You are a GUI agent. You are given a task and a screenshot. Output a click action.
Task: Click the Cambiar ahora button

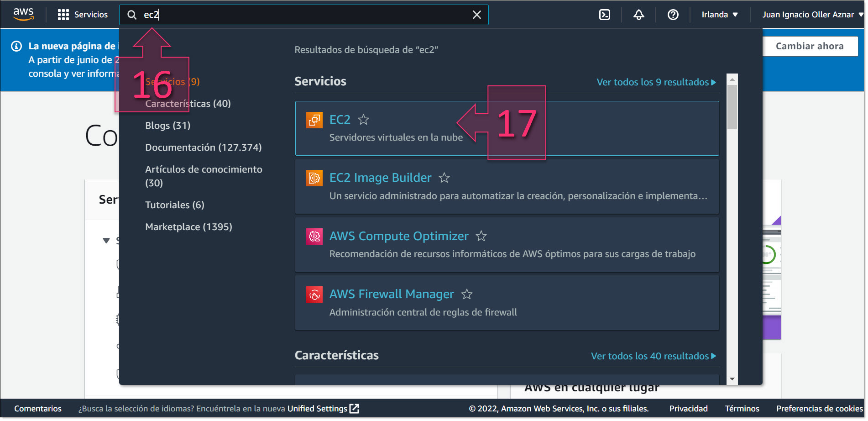810,46
